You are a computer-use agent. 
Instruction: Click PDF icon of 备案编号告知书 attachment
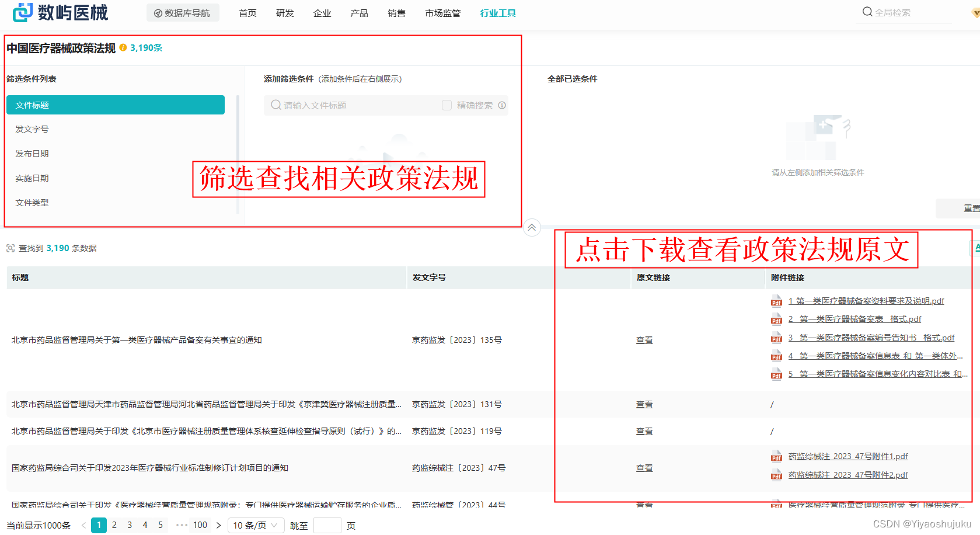pos(776,338)
